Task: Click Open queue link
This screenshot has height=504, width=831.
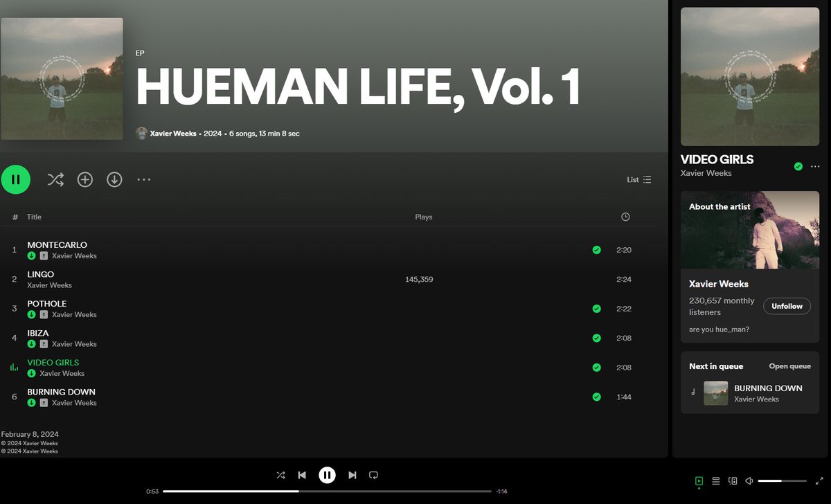Action: [x=789, y=366]
